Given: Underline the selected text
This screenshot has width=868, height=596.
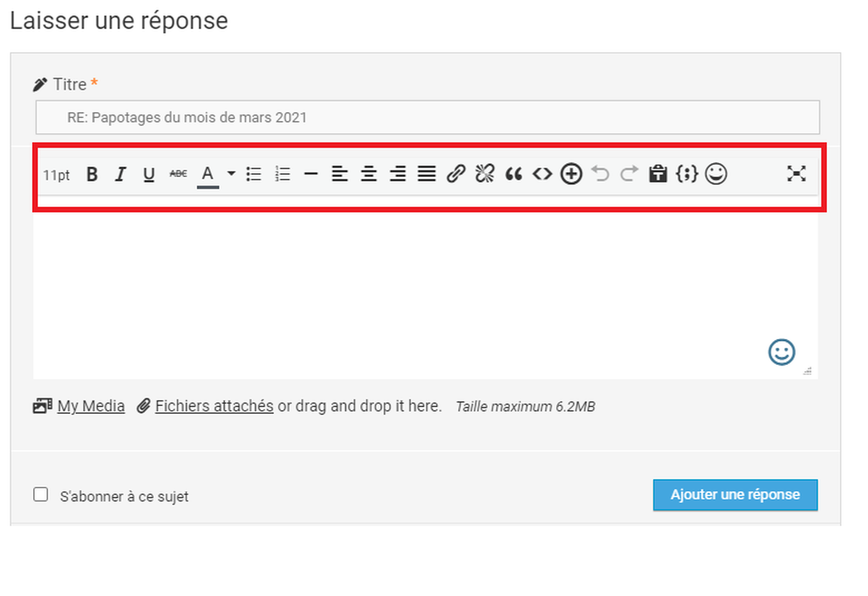Looking at the screenshot, I should 149,174.
